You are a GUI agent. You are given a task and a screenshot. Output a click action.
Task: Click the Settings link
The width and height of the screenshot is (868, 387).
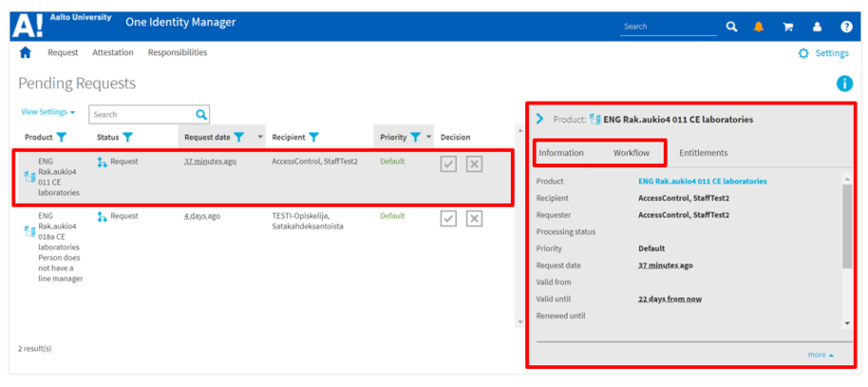coord(823,53)
